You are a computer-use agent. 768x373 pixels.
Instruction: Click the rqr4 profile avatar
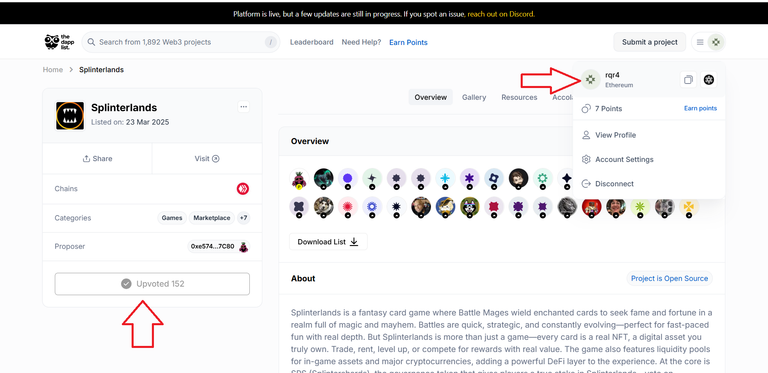[x=591, y=79]
